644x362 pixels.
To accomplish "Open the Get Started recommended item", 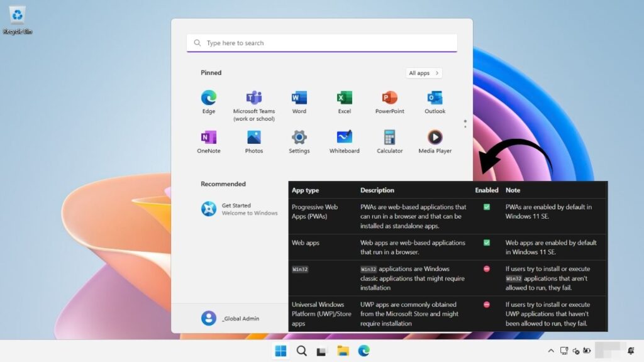I will [x=240, y=209].
